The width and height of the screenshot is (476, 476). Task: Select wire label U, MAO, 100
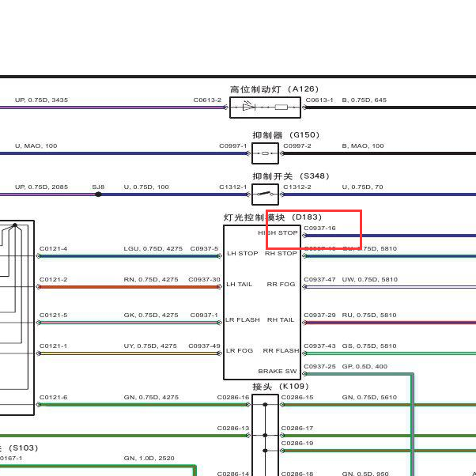[36, 145]
